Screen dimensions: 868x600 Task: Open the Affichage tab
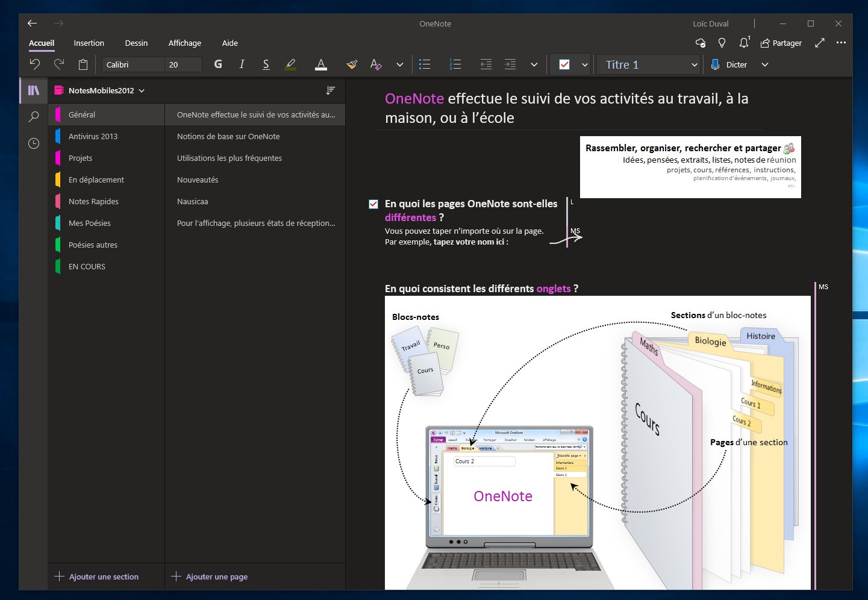coord(185,43)
